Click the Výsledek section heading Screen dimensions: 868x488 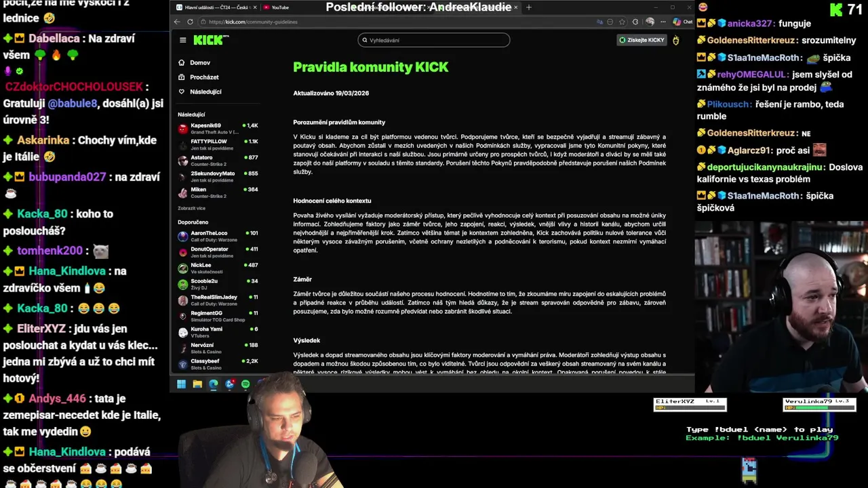coord(307,340)
